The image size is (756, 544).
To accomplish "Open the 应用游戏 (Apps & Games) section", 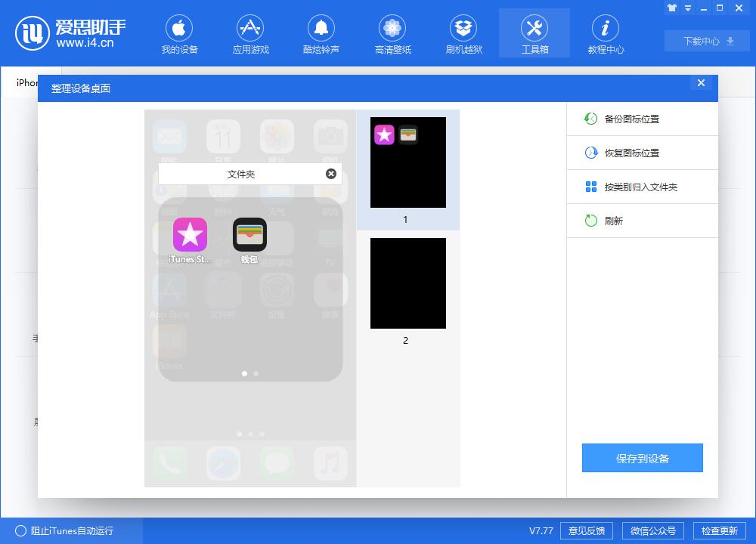I will (x=250, y=32).
